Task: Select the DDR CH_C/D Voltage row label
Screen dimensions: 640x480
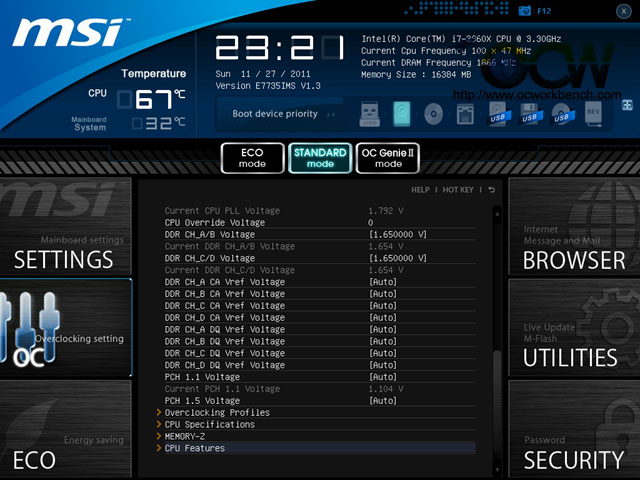Action: coord(210,258)
